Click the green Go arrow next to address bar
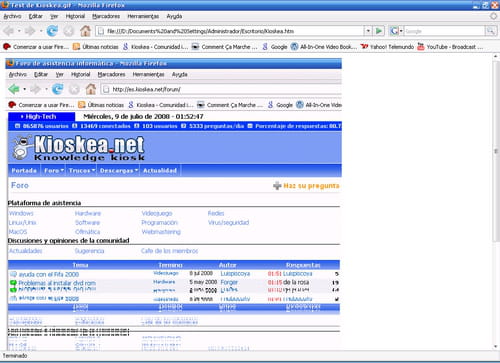This screenshot has width=500, height=363. [x=379, y=31]
